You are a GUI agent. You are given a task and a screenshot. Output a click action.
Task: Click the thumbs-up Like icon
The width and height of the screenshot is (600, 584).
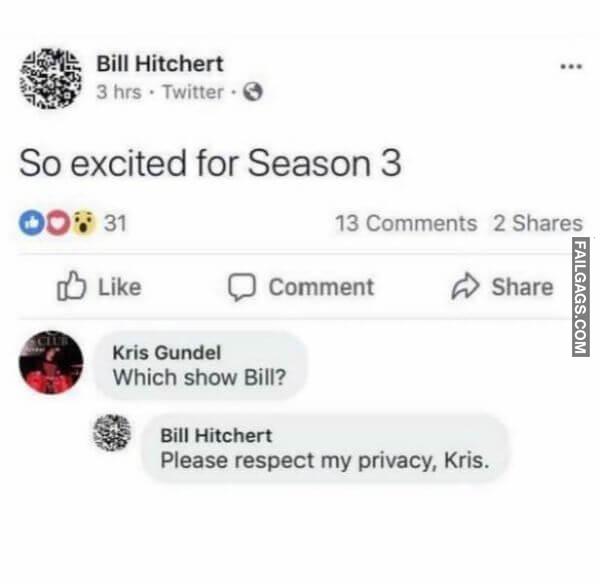click(x=71, y=285)
